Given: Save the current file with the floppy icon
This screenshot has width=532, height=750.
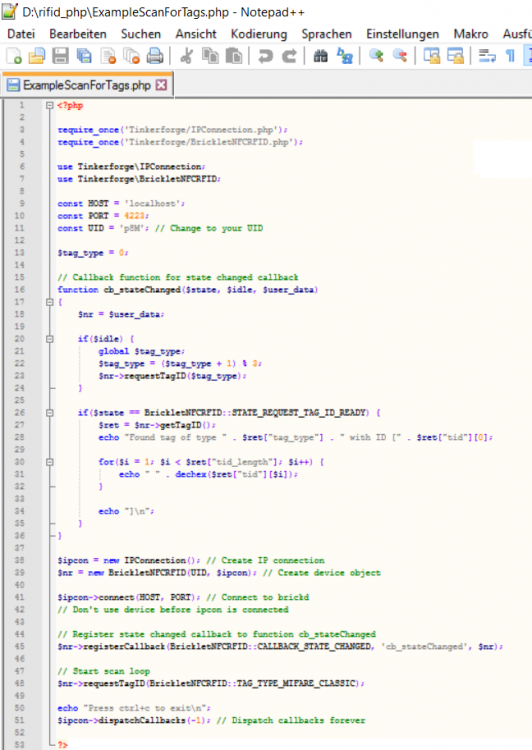Looking at the screenshot, I should coord(60,56).
